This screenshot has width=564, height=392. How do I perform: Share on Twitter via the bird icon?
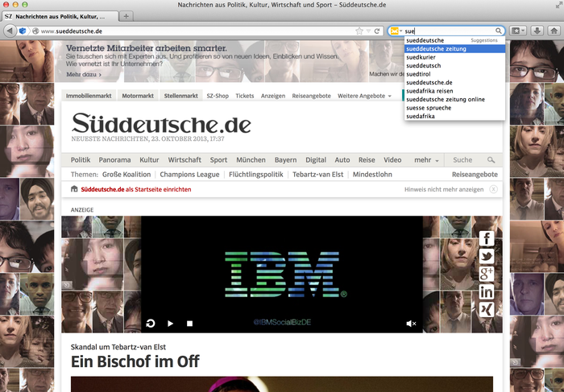487,256
